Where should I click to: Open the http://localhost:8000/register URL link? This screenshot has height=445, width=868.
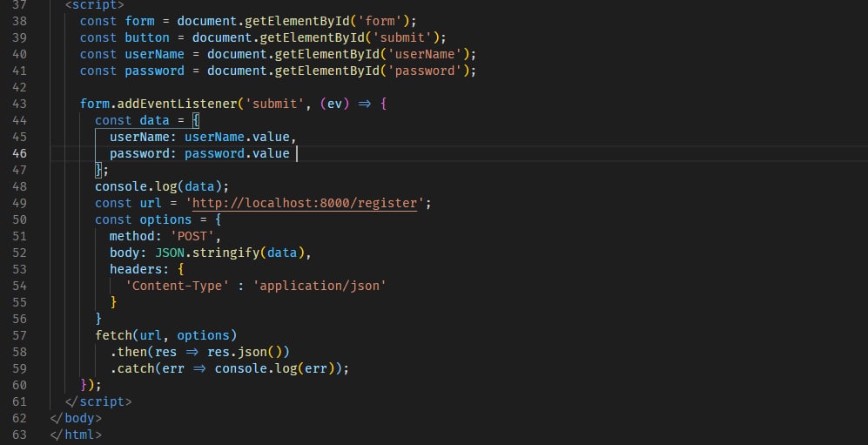pyautogui.click(x=305, y=203)
